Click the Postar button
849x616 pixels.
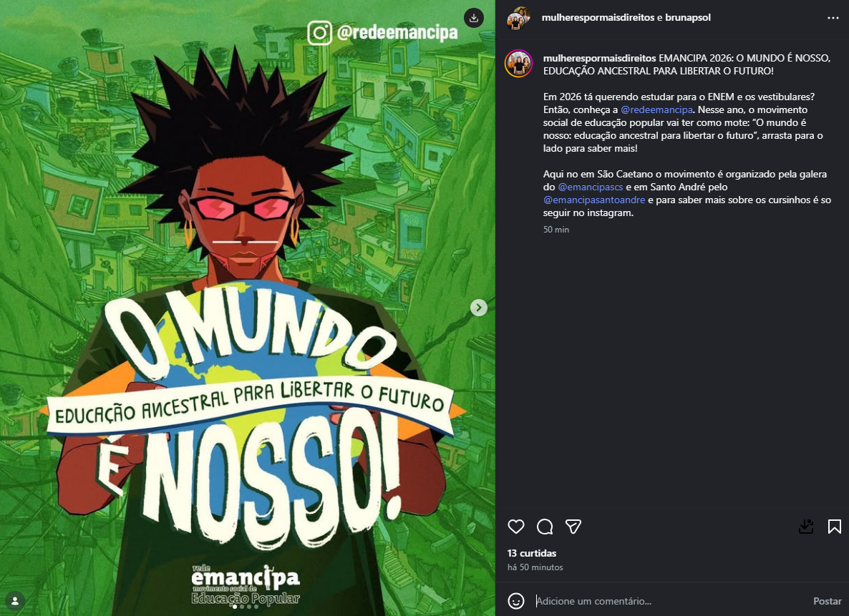point(828,601)
